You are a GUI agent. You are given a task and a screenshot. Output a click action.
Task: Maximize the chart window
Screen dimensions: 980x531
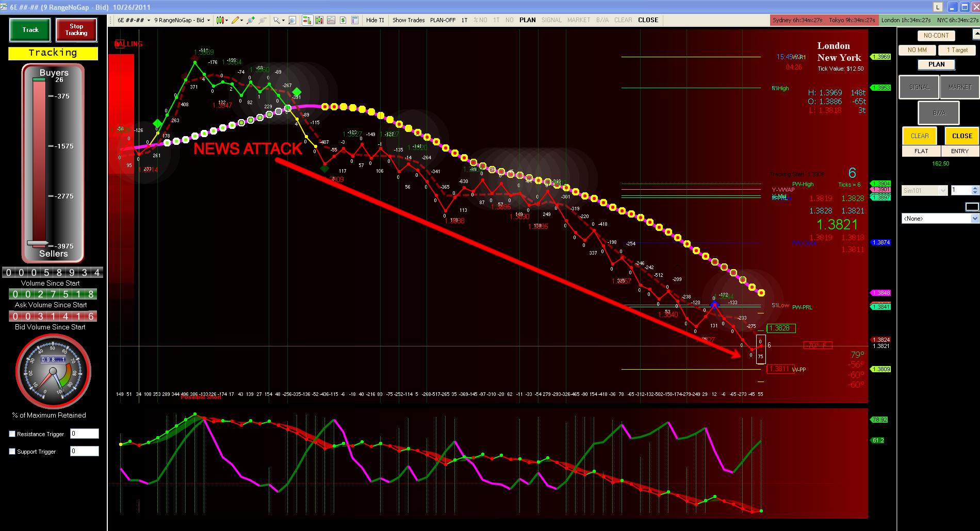pyautogui.click(x=965, y=7)
